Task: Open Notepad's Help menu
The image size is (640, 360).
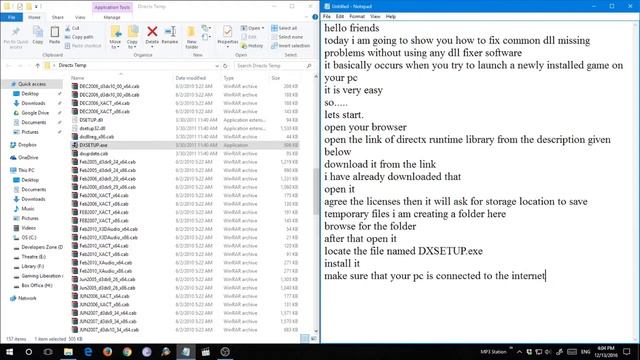Action: click(x=391, y=16)
